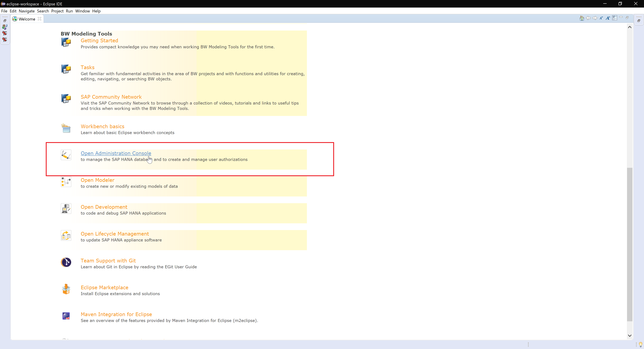The width and height of the screenshot is (644, 349).
Task: Restore the left trim stack
Action: pyautogui.click(x=5, y=21)
